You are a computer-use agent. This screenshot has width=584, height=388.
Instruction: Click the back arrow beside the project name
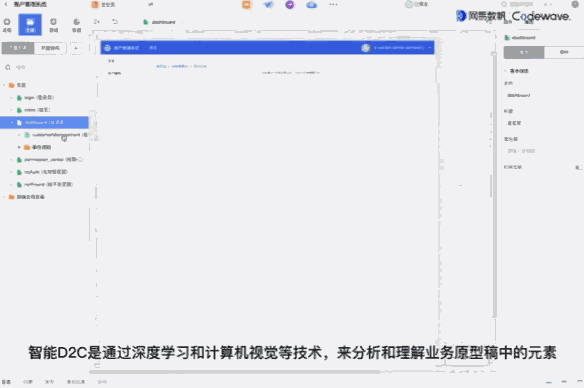click(6, 4)
